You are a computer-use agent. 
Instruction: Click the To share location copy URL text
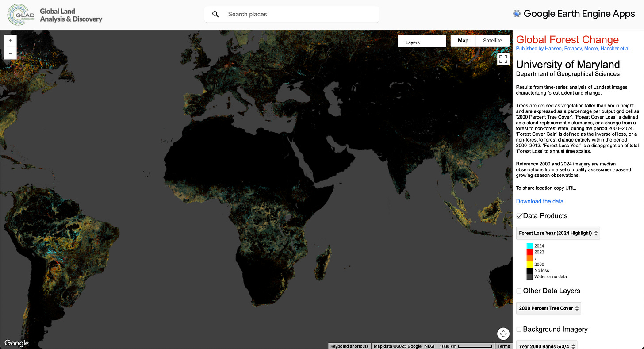coord(547,188)
